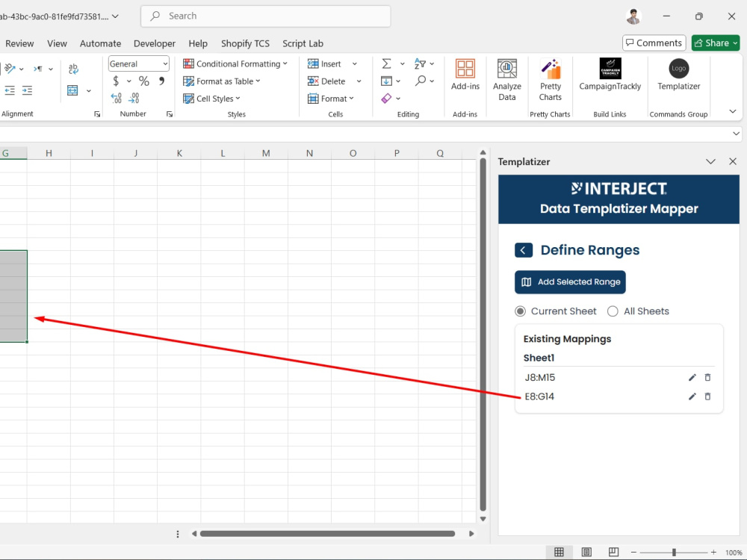747x560 pixels.
Task: Switch to Normal view in status bar
Action: click(559, 552)
